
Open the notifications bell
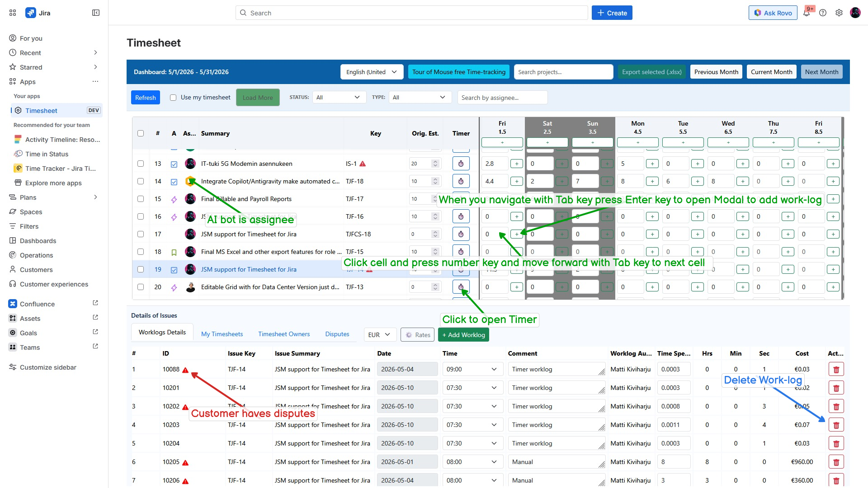[807, 13]
